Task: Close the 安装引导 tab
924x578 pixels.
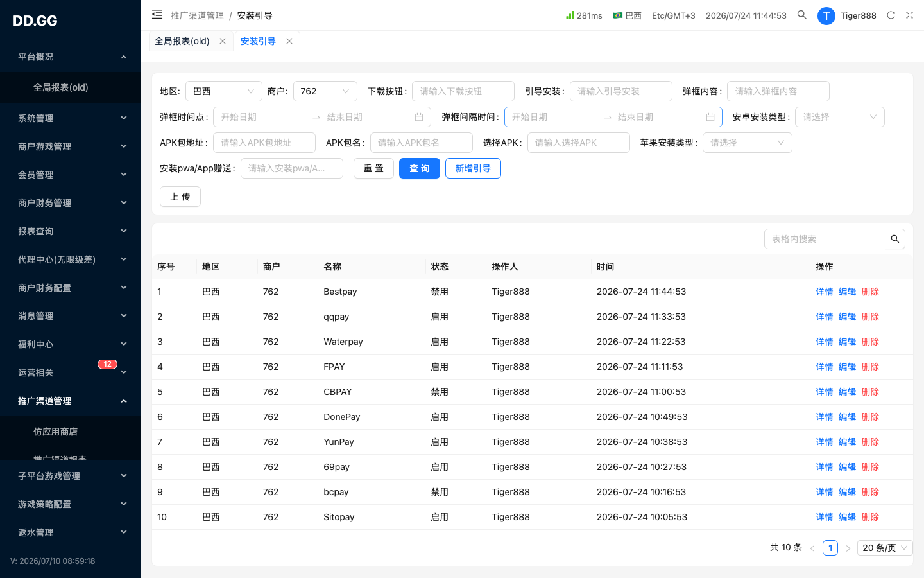Action: (289, 41)
